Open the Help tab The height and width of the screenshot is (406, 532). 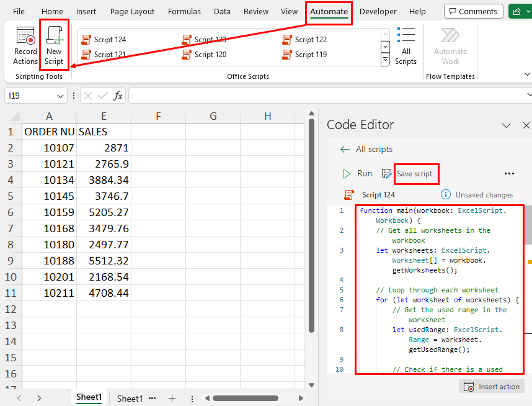click(x=417, y=12)
